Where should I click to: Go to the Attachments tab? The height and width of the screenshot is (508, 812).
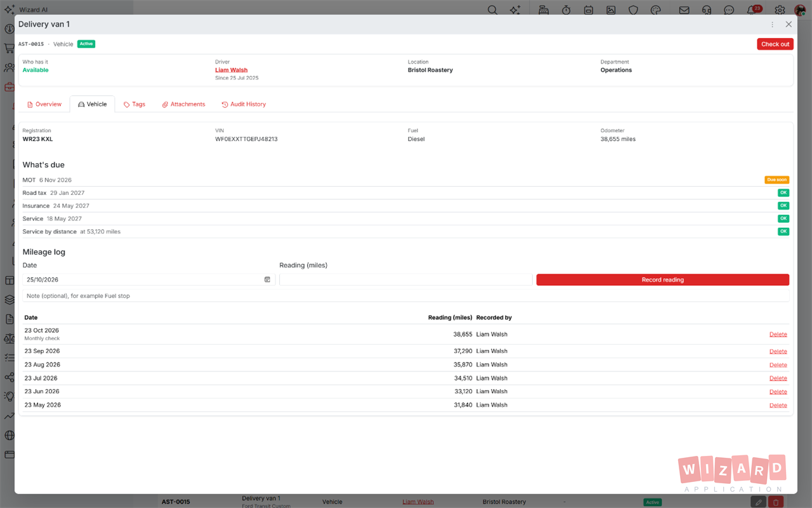[x=183, y=104]
